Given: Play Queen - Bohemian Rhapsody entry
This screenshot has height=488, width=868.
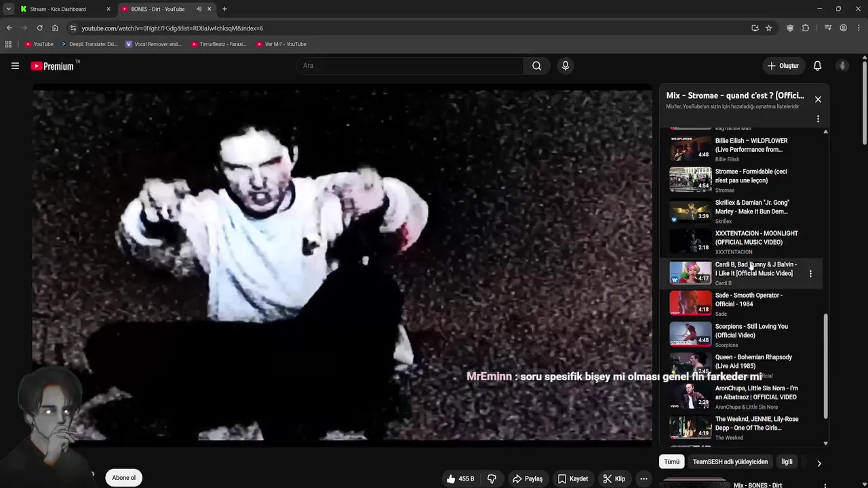Looking at the screenshot, I should coord(740,365).
